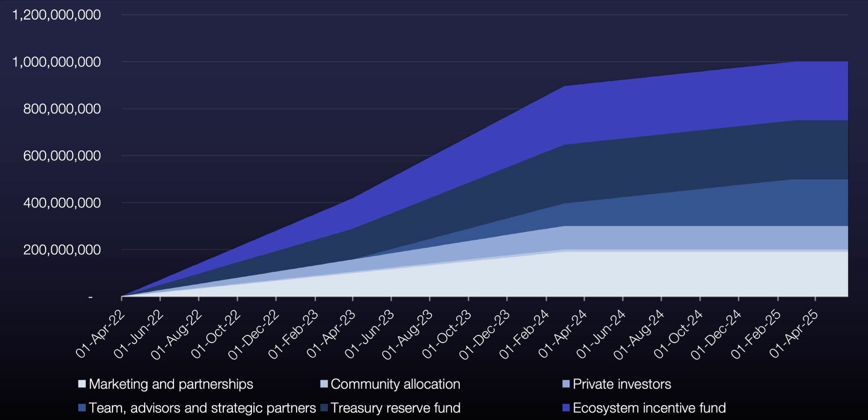
Task: Click the 01-Feb-24 x-axis date label
Action: click(x=525, y=334)
